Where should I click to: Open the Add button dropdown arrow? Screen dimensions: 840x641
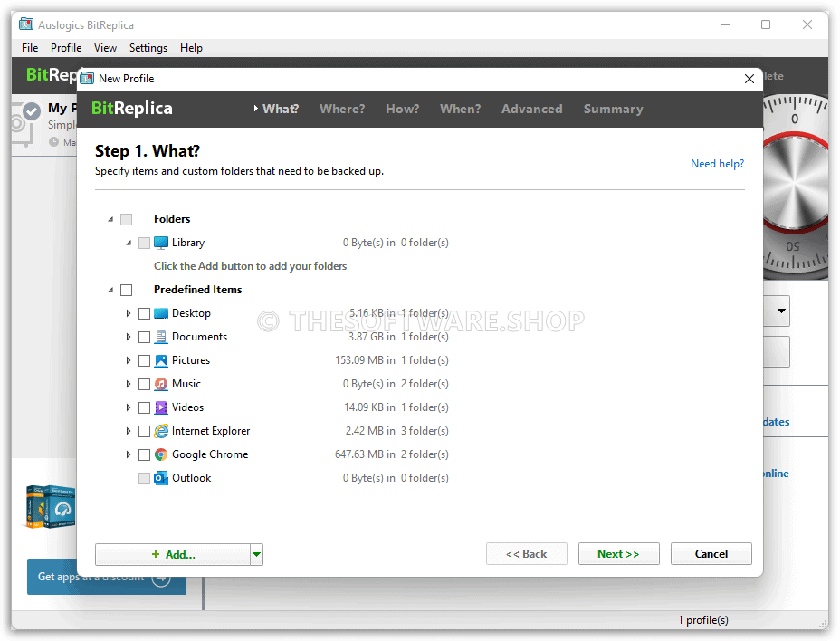(x=256, y=555)
